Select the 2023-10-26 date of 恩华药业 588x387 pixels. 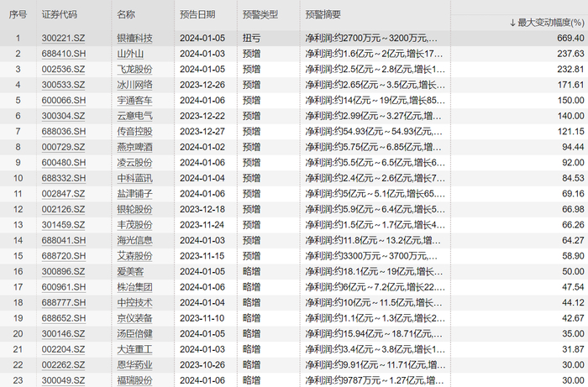(x=202, y=365)
